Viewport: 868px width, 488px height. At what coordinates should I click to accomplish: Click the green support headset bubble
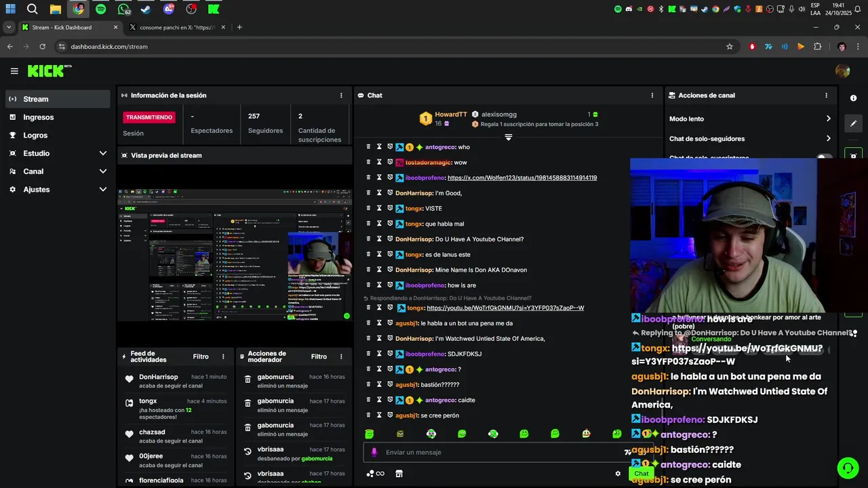847,468
